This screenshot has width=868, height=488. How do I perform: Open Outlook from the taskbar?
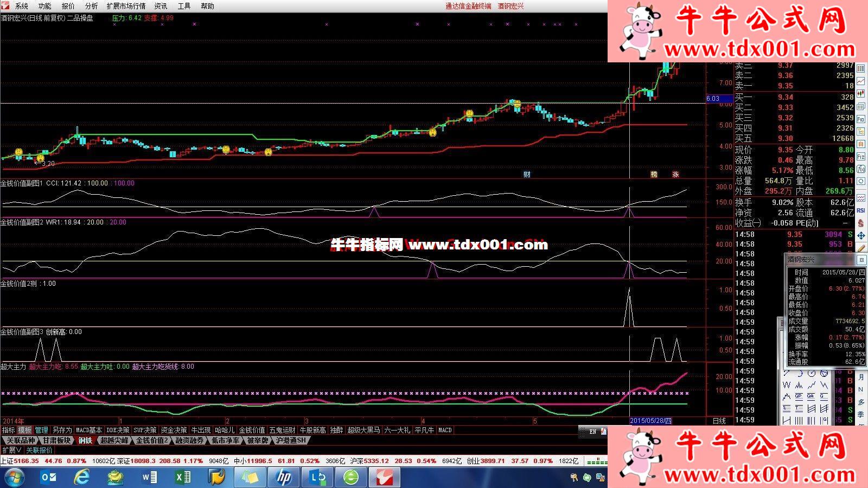[x=49, y=477]
